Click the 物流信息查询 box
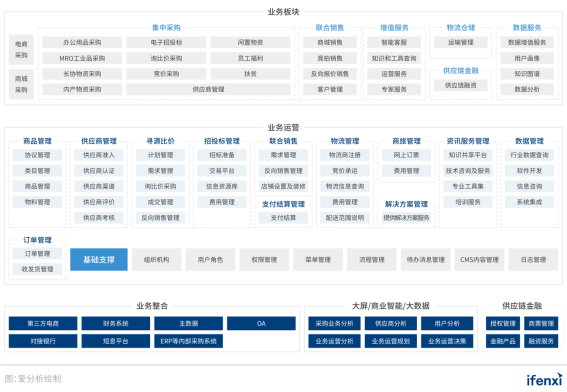Viewport: 567px width, 392px height. [x=345, y=186]
